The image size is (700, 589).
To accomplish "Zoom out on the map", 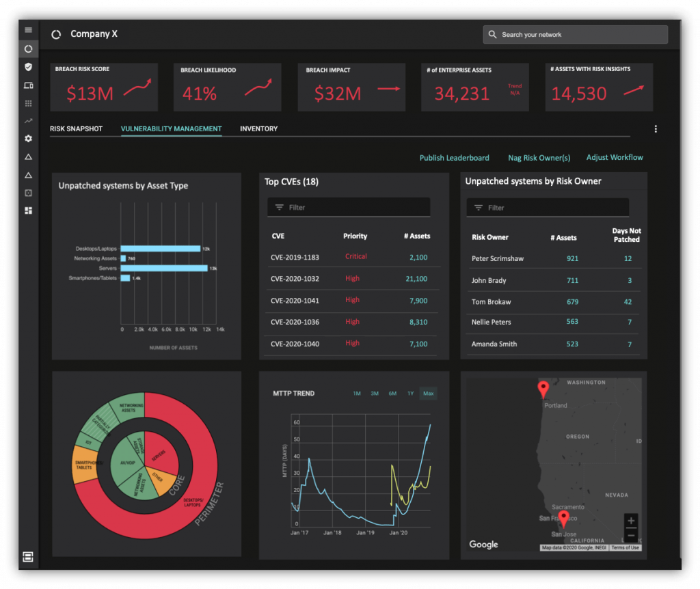I will pos(631,536).
